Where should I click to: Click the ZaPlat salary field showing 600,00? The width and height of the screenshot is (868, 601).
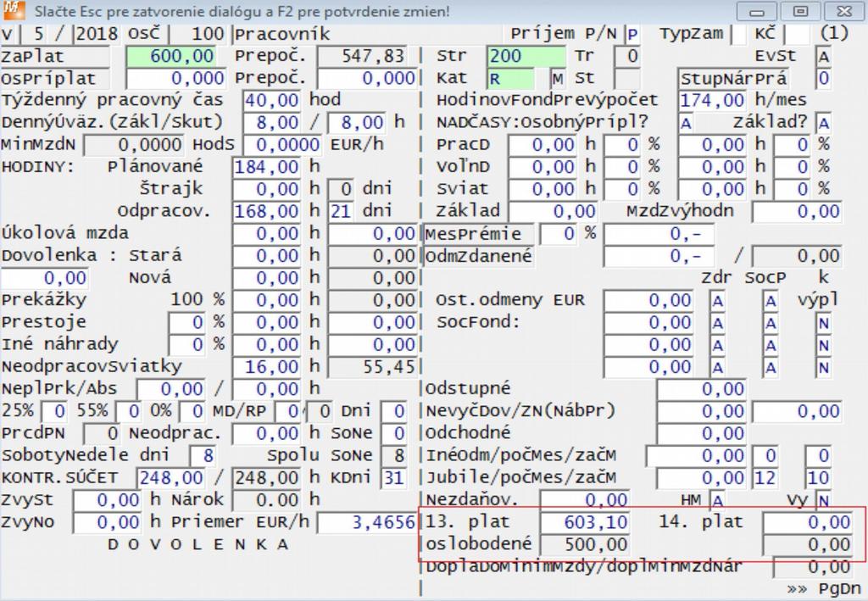[171, 56]
